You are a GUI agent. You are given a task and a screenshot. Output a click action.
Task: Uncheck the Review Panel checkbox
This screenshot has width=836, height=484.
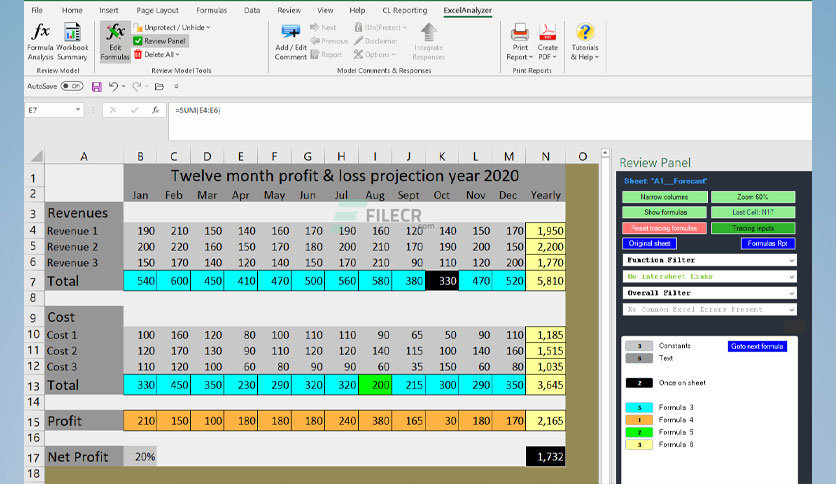pyautogui.click(x=138, y=41)
